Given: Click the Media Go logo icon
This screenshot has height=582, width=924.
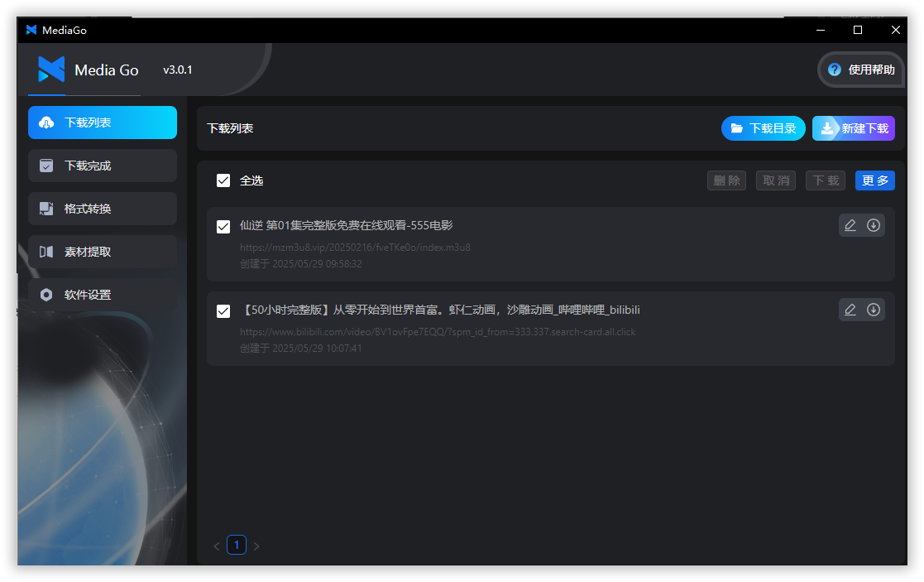Looking at the screenshot, I should click(51, 70).
